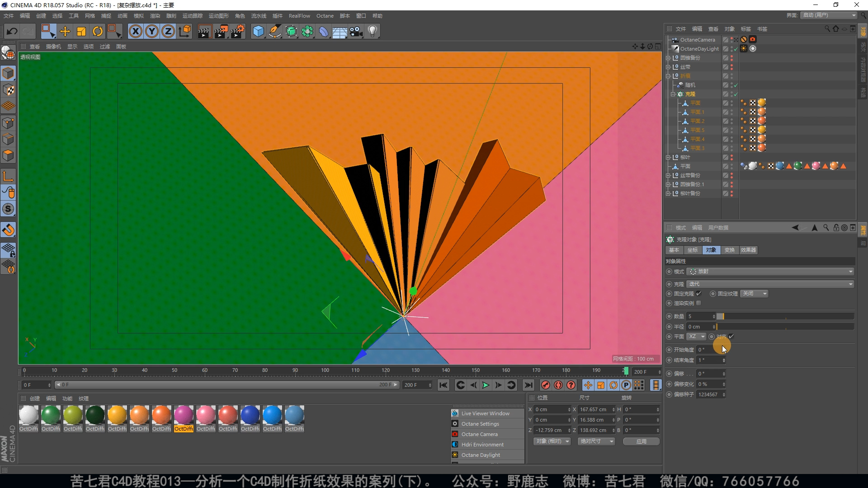Select the Rotate tool
Viewport: 868px width, 488px height.
tap(98, 31)
